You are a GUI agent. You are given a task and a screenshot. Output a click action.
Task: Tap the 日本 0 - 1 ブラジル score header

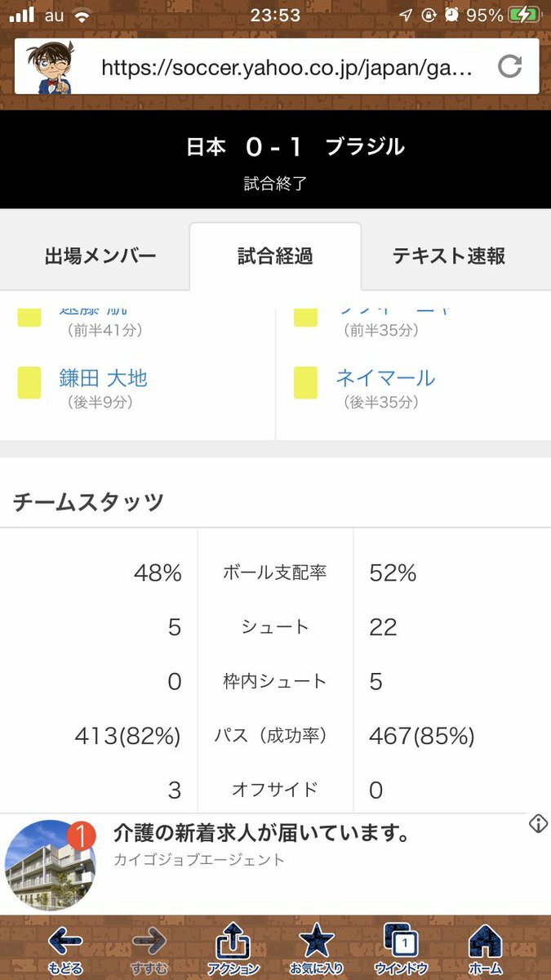[x=295, y=148]
